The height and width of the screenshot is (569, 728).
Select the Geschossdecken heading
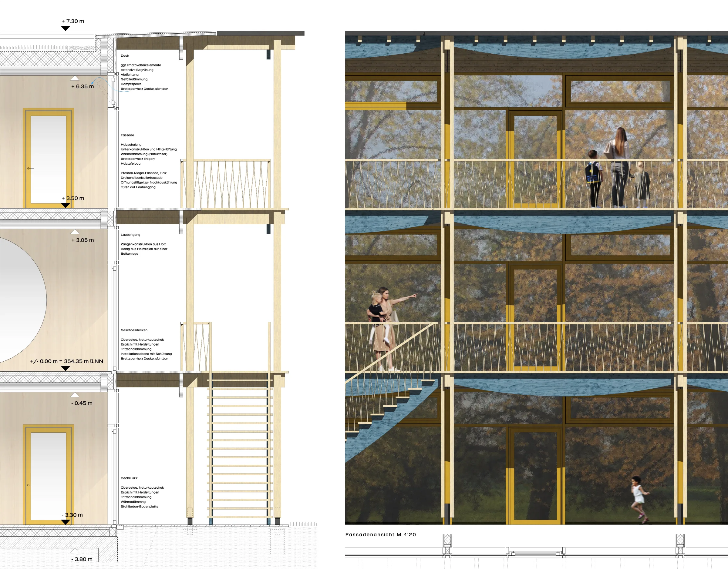coord(134,330)
